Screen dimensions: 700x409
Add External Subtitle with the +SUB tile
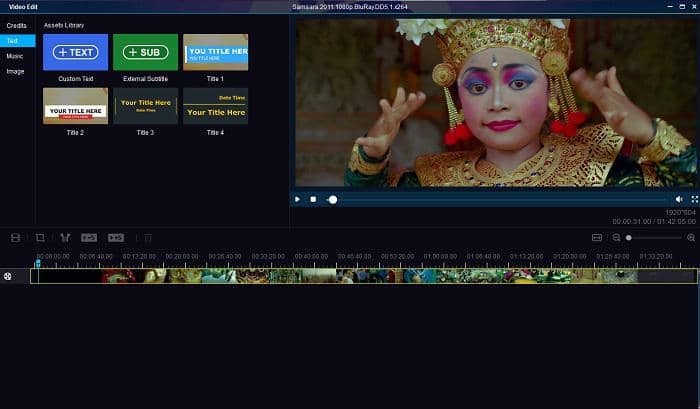146,52
